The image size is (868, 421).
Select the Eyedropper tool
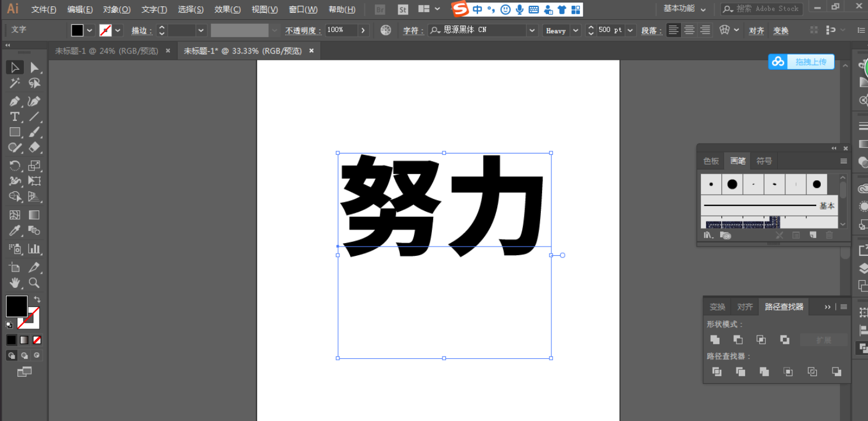15,231
